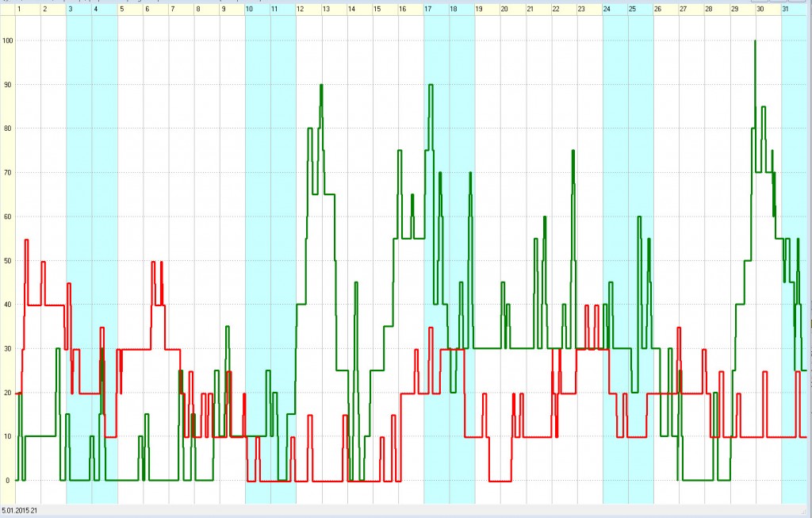Select day 20 in the top header
The image size is (812, 518).
(514, 9)
